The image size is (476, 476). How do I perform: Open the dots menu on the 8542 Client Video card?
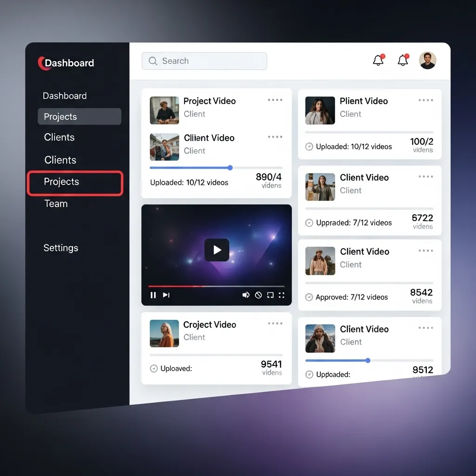click(x=426, y=251)
